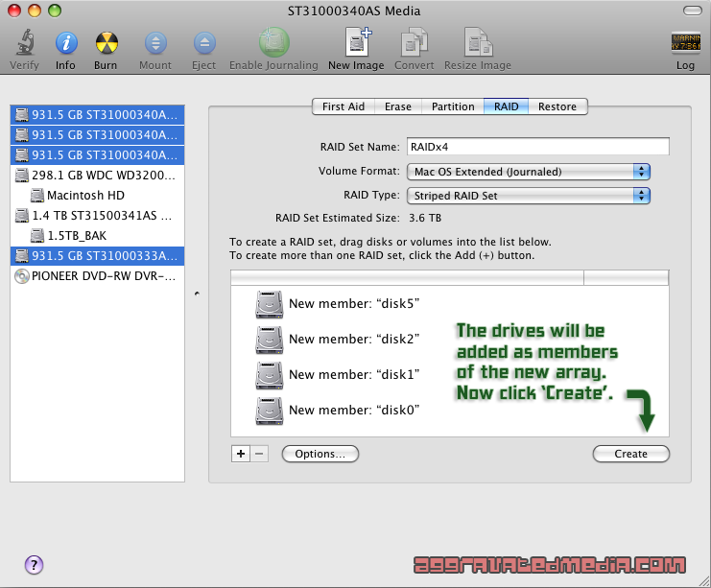Switch to the First Aid tab
This screenshot has width=711, height=588.
pyautogui.click(x=344, y=106)
